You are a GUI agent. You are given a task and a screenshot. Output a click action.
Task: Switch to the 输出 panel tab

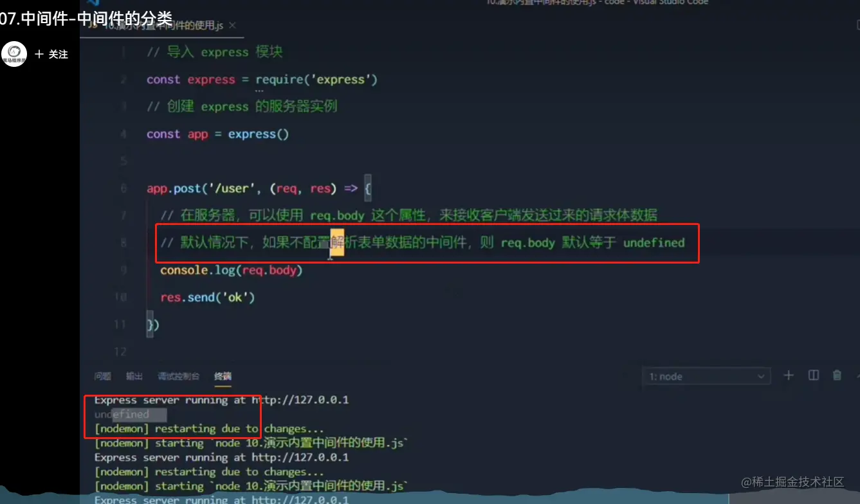click(x=134, y=376)
